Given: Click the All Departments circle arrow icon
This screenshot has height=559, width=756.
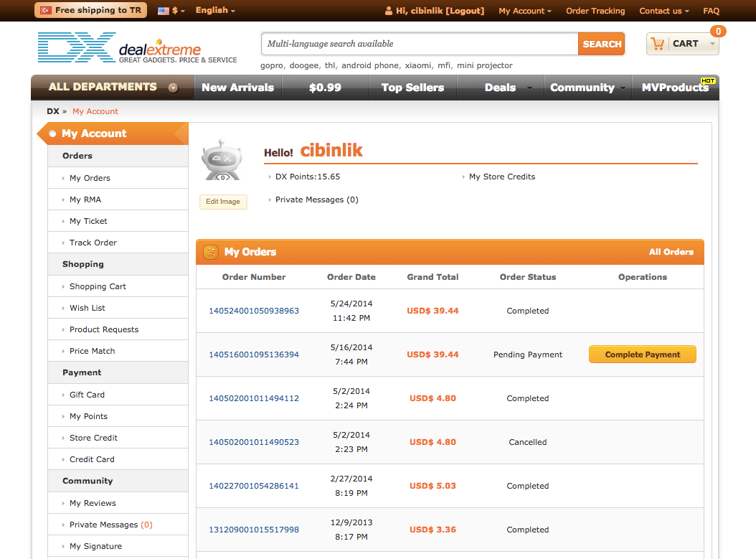Looking at the screenshot, I should pos(173,88).
